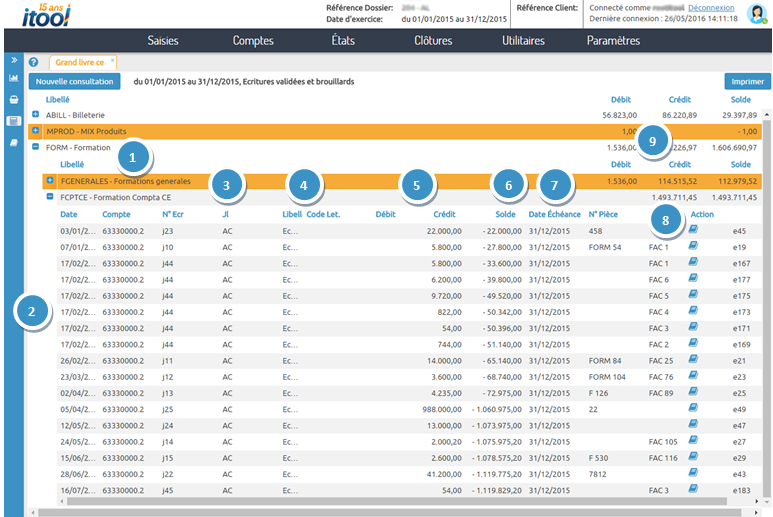Expand the MPROD - MIX Produits row

35,131
